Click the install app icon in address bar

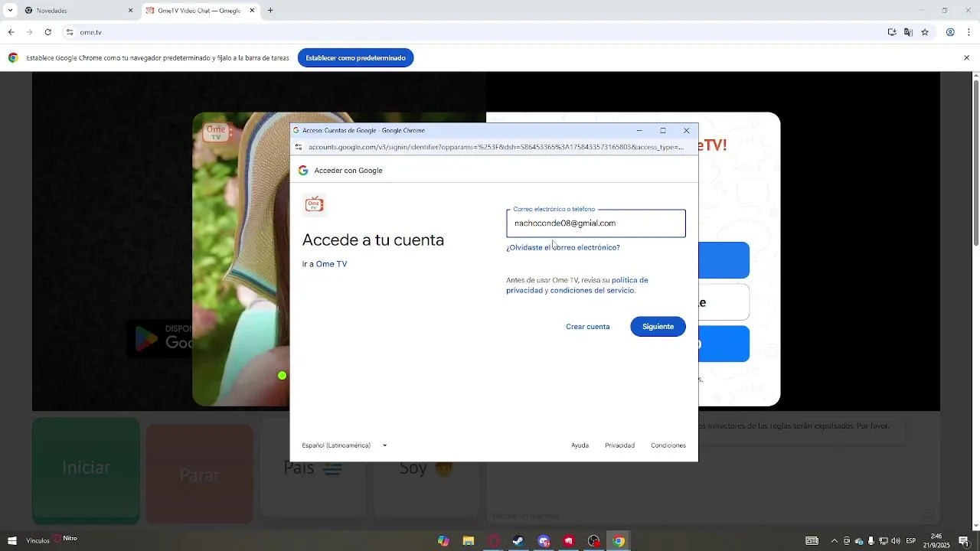pyautogui.click(x=892, y=32)
